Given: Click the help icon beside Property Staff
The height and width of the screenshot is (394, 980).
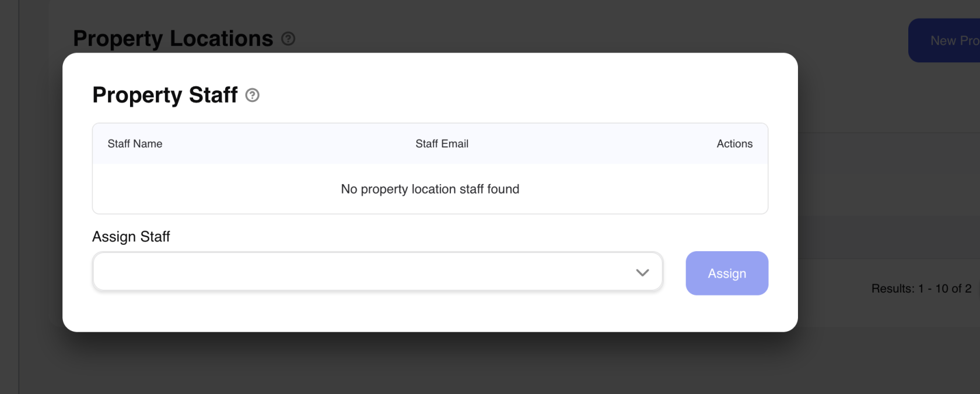Looking at the screenshot, I should [x=252, y=95].
